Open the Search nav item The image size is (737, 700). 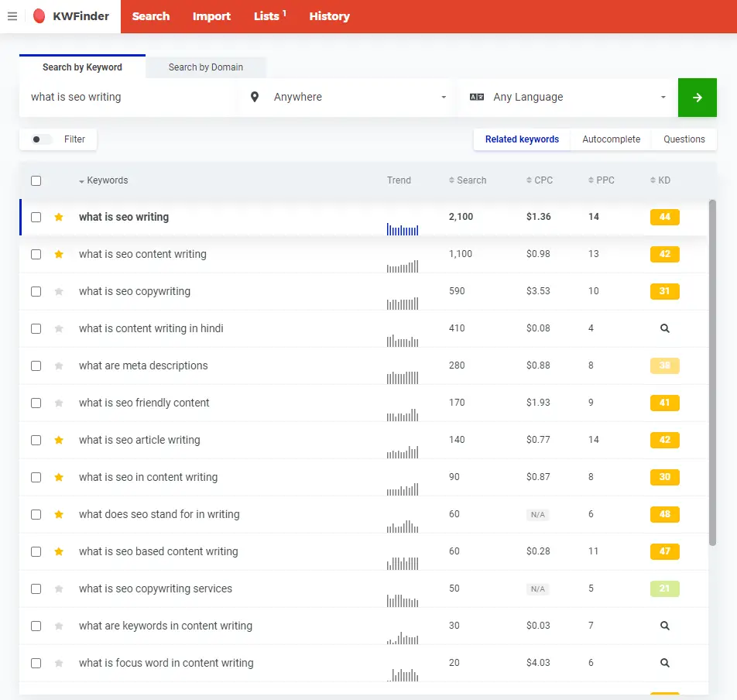(151, 16)
